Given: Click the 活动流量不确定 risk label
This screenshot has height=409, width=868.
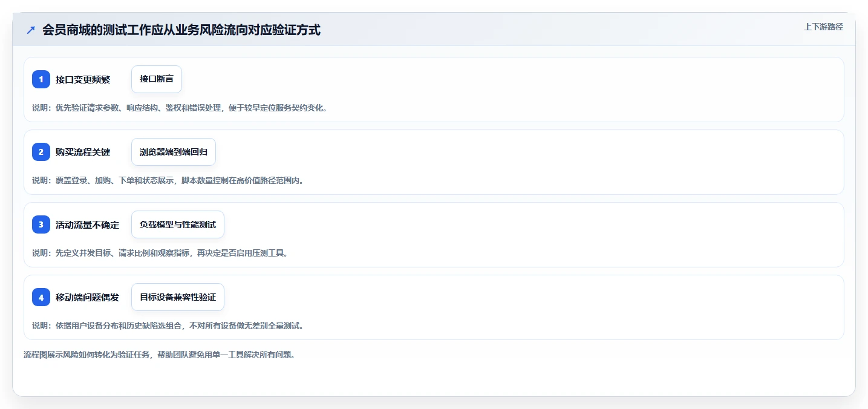Looking at the screenshot, I should coord(87,224).
